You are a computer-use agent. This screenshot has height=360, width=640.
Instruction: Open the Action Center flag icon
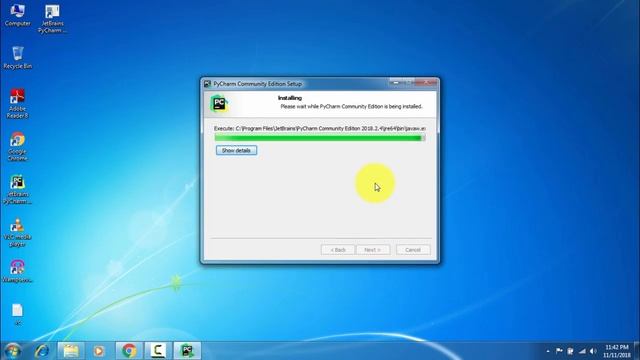click(559, 351)
